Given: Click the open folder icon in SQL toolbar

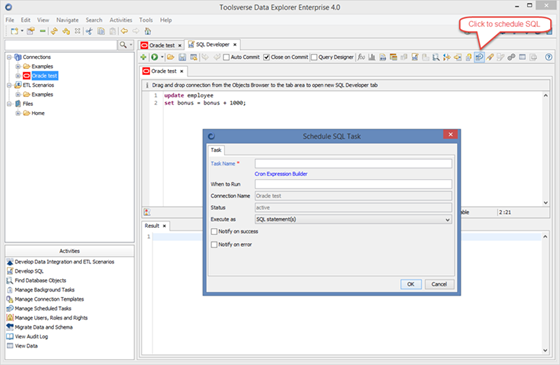Looking at the screenshot, I should (171, 57).
